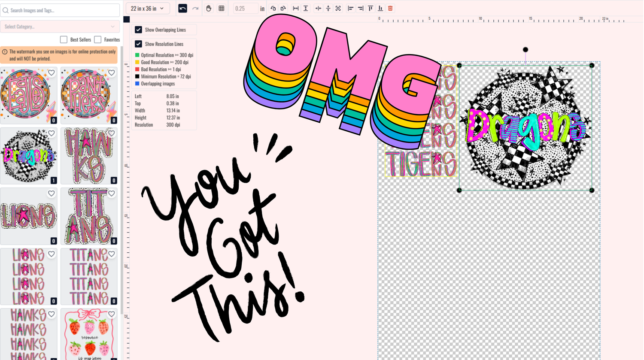Viewport: 644px width, 360px height.
Task: Favorite the Eagles design with its heart
Action: 52,73
